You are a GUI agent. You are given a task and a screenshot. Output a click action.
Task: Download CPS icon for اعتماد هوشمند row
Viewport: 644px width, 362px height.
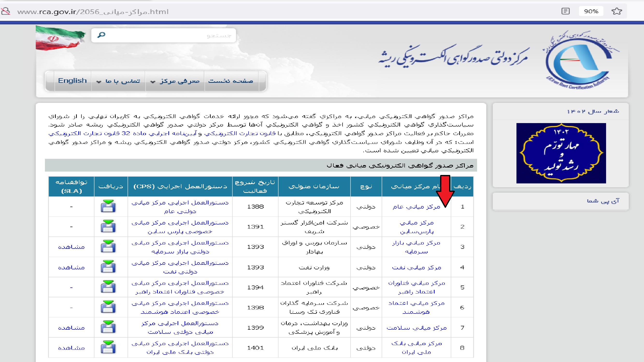tap(108, 307)
